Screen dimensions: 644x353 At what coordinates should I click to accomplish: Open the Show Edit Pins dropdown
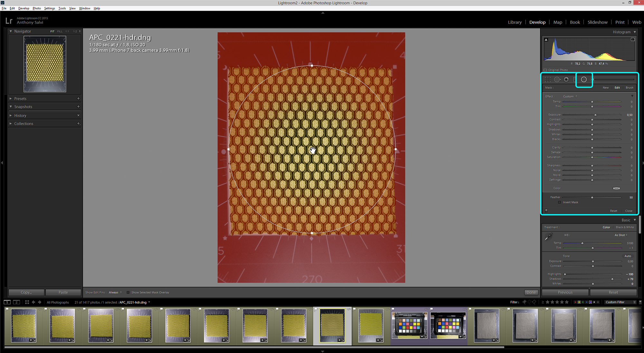[x=115, y=292]
